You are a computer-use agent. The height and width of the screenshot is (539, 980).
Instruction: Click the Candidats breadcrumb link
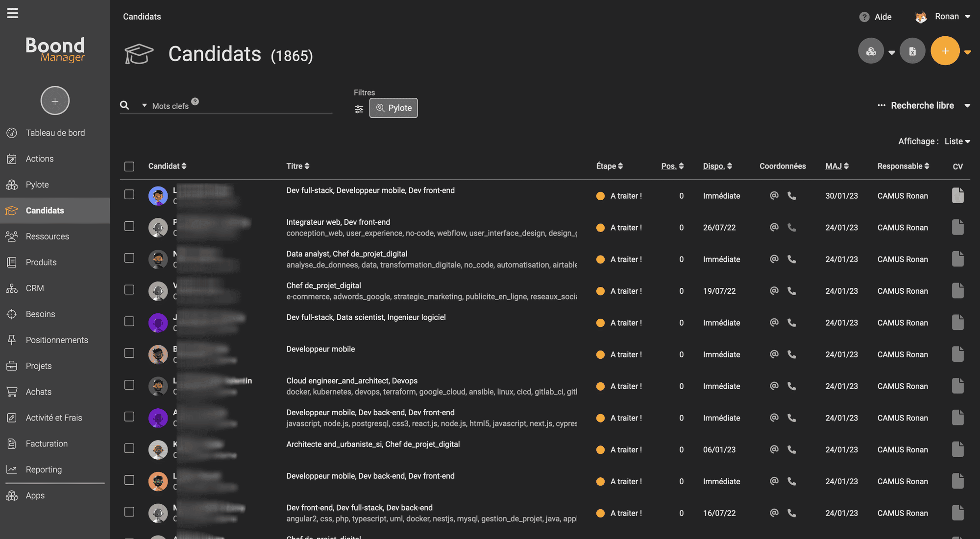pos(142,17)
